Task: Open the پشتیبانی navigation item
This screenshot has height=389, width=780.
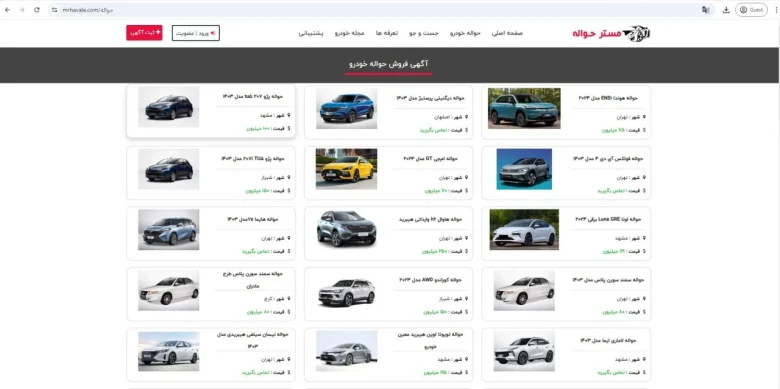Action: click(311, 33)
